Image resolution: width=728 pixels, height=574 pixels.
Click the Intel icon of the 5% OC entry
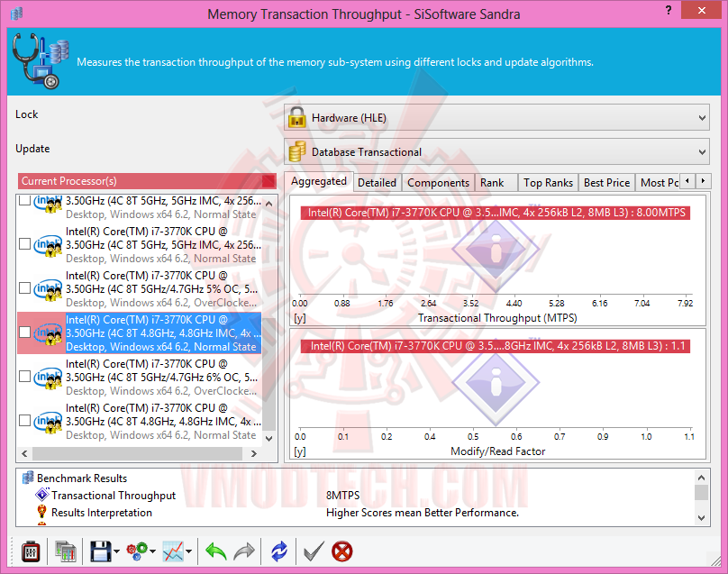(x=48, y=289)
